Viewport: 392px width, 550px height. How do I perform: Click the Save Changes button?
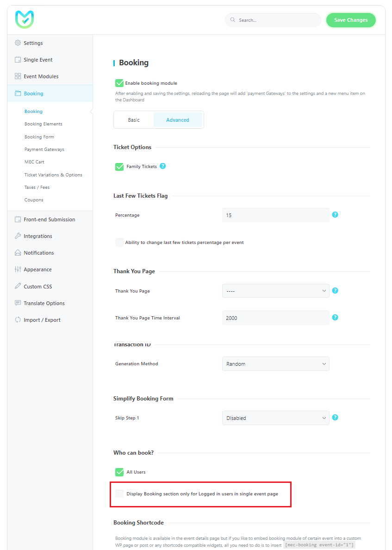tap(351, 20)
